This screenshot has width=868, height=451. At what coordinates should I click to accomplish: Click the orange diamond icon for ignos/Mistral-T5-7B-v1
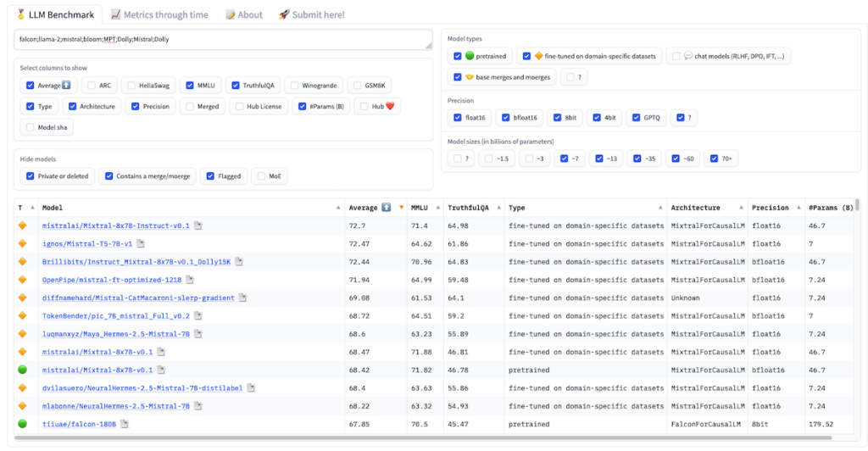pos(22,243)
